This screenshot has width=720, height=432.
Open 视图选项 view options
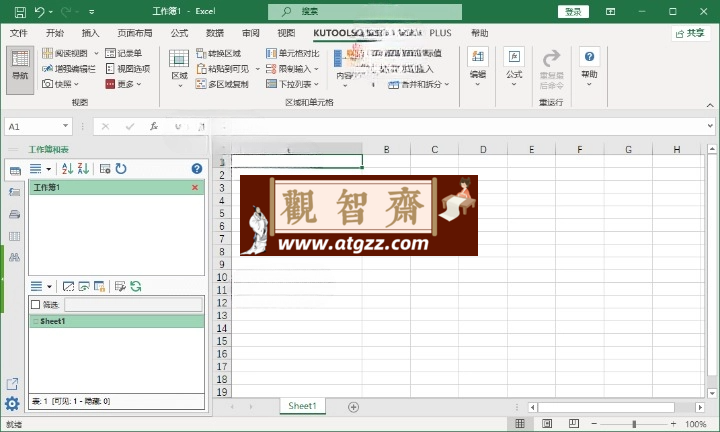coord(128,69)
